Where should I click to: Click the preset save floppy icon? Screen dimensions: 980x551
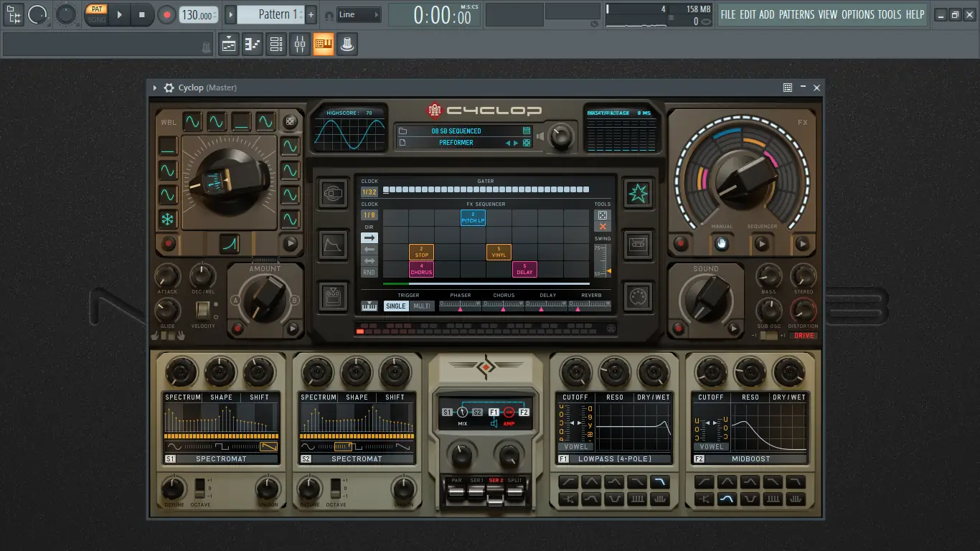(x=527, y=131)
